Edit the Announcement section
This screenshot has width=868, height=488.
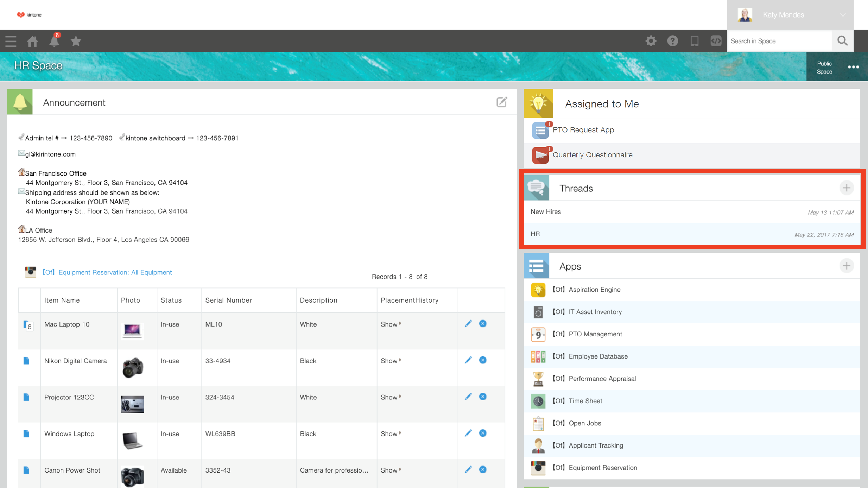501,102
